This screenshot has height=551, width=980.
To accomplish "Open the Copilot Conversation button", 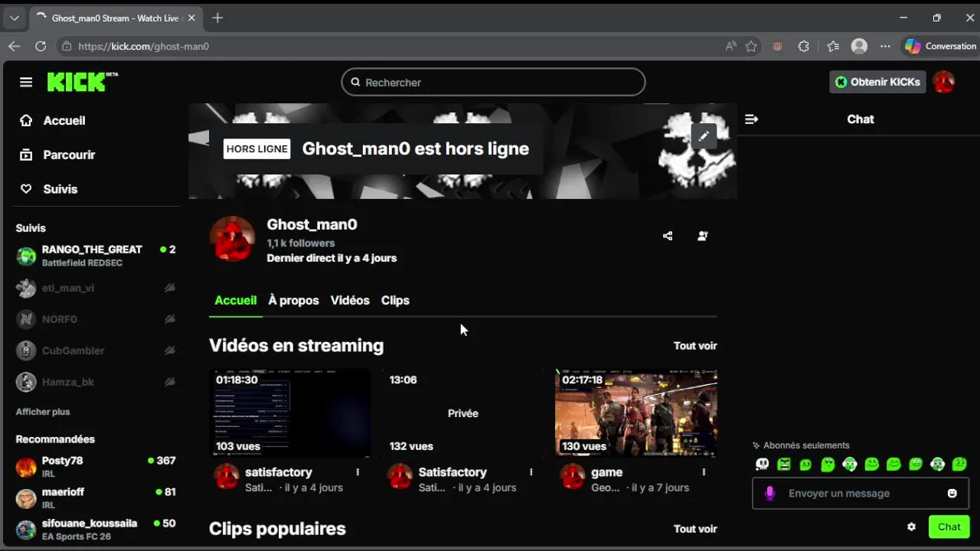I will tap(941, 46).
